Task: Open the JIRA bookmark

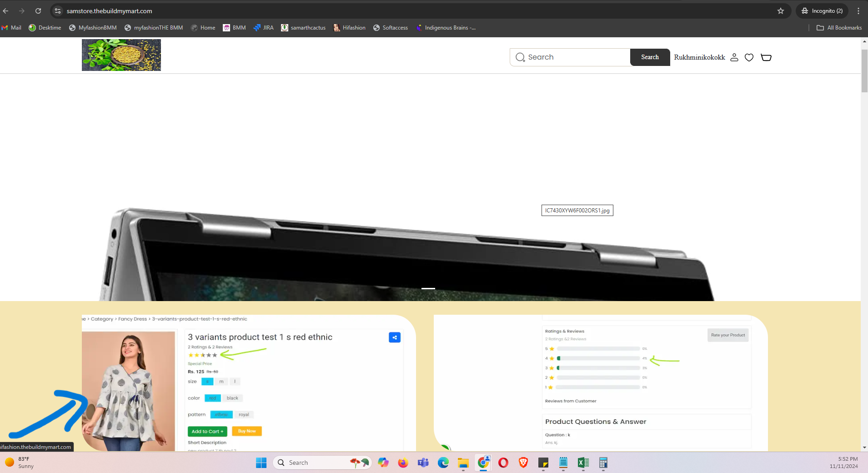Action: pos(264,28)
